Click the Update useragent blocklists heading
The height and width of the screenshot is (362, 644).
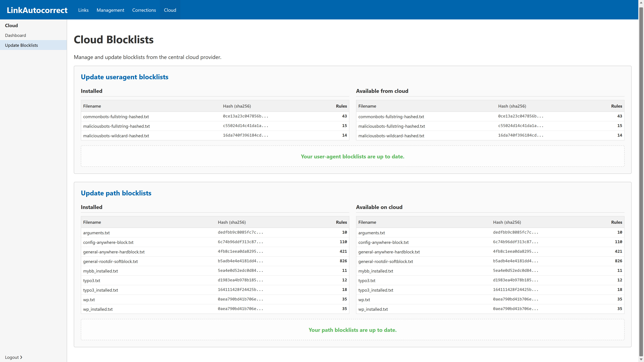tap(124, 77)
